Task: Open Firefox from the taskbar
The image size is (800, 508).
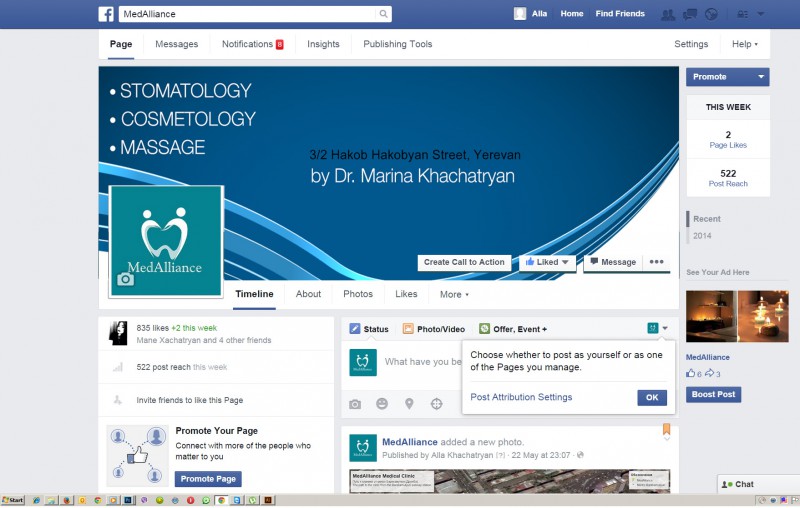Action: tap(67, 500)
